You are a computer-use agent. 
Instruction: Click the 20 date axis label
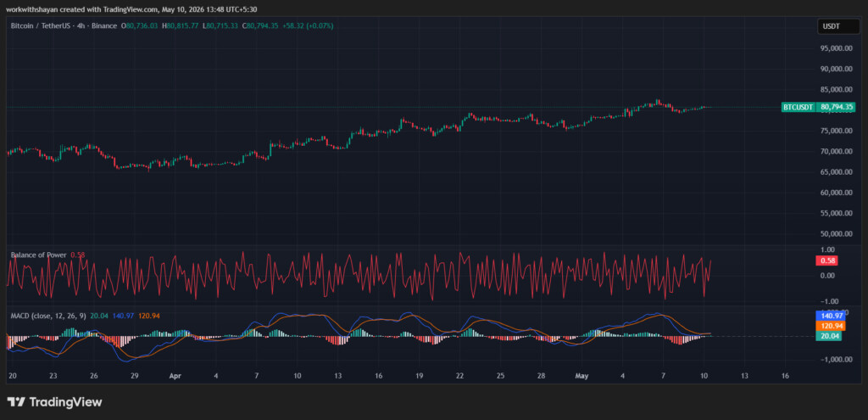point(12,376)
